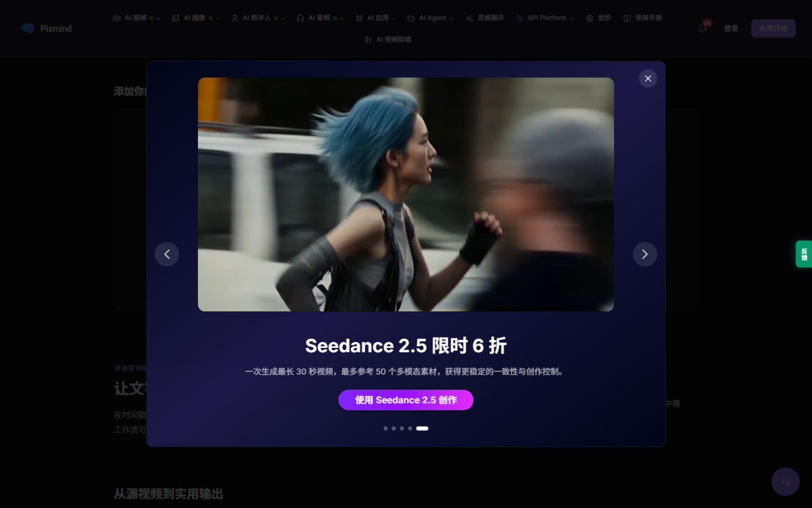This screenshot has width=812, height=508.
Task: Close the Seedance promo popup
Action: click(648, 78)
